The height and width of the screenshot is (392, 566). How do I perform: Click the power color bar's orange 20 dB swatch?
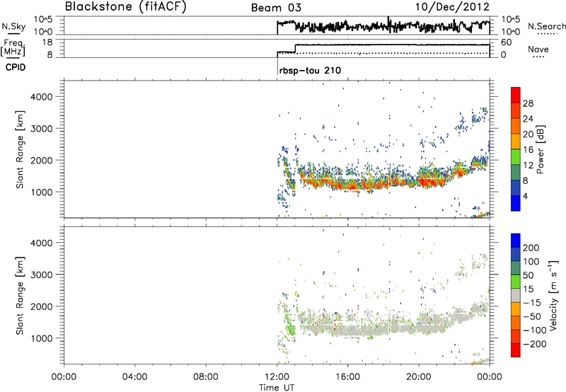(516, 126)
